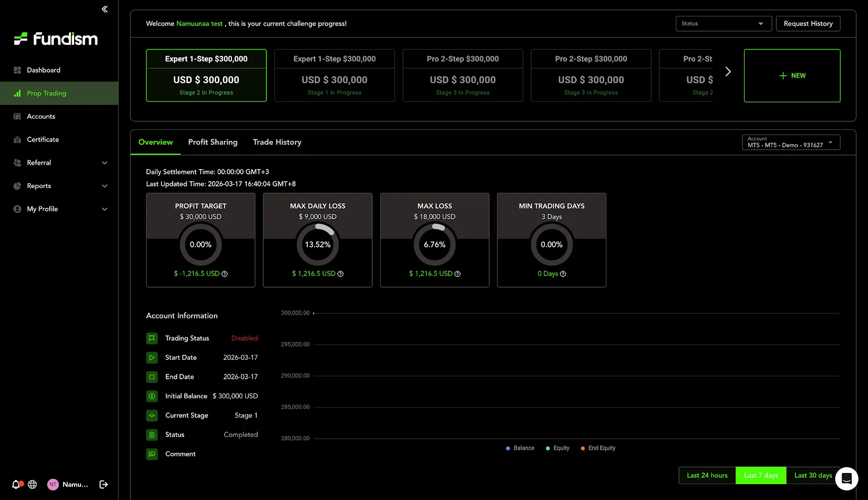Screen dimensions: 868x500
Task: Open the live chat support bubble
Action: [x=846, y=479]
